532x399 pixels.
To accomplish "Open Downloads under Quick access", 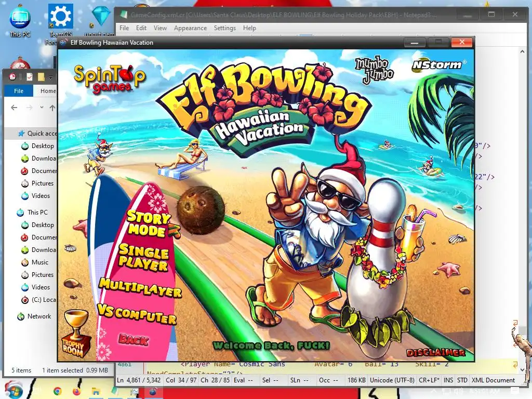I will pyautogui.click(x=38, y=158).
